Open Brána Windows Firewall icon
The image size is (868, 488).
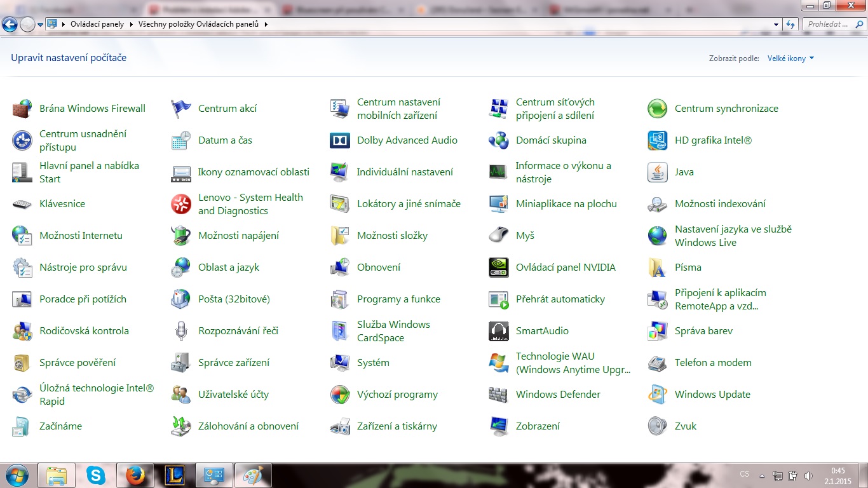(x=22, y=109)
